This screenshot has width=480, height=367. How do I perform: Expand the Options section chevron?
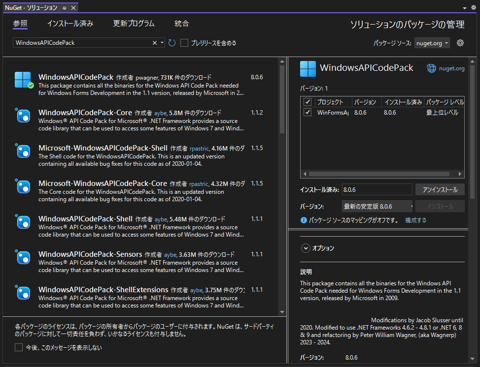coord(305,248)
